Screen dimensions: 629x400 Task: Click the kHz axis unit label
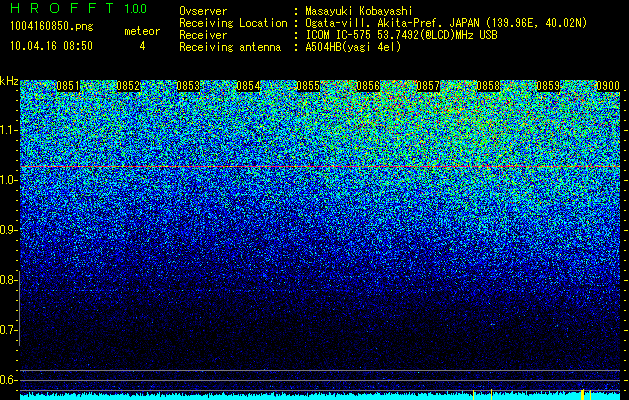tap(9, 81)
